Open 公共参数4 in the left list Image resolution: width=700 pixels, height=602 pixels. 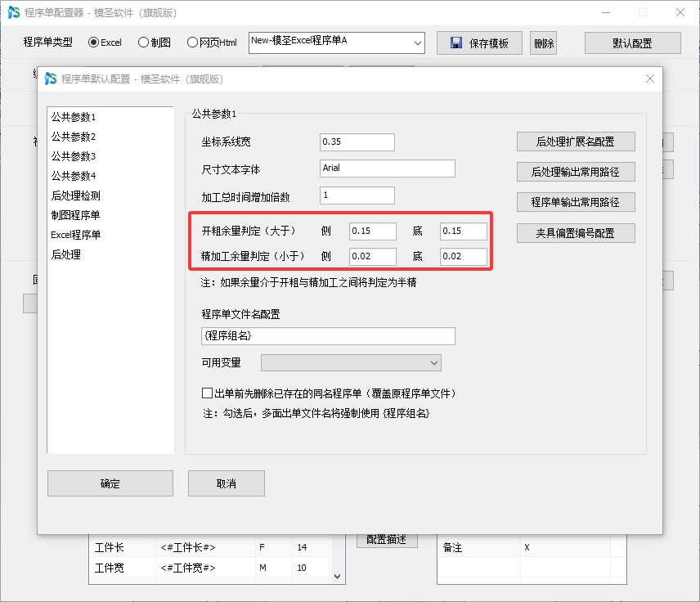pyautogui.click(x=74, y=176)
